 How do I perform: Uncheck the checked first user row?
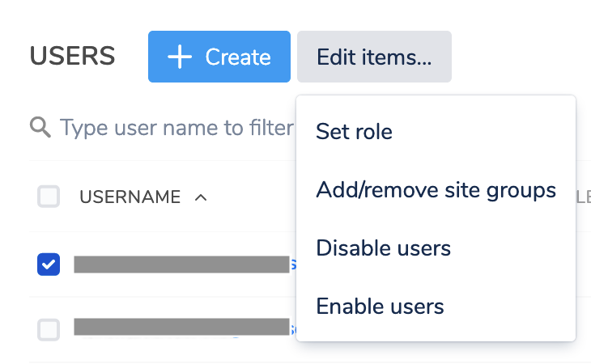click(x=49, y=265)
